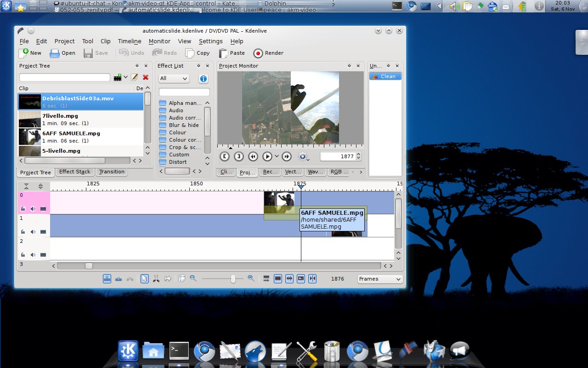Click the expand tracks icon above track headers
Image resolution: width=588 pixels, height=368 pixels.
click(x=41, y=186)
